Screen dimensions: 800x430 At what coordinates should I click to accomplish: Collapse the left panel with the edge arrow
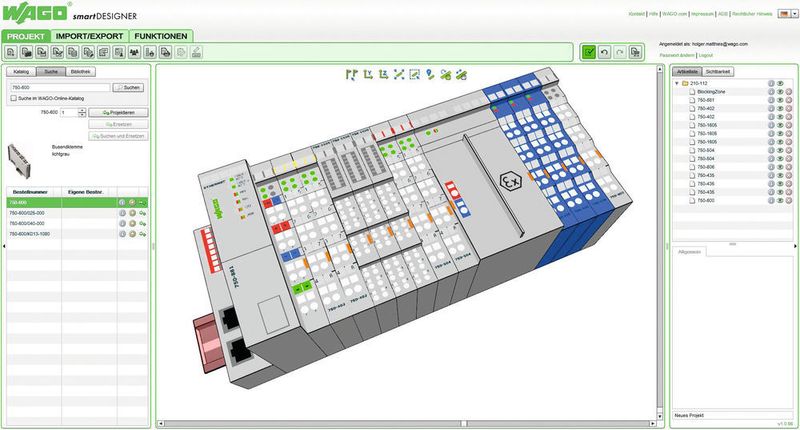tap(4, 246)
